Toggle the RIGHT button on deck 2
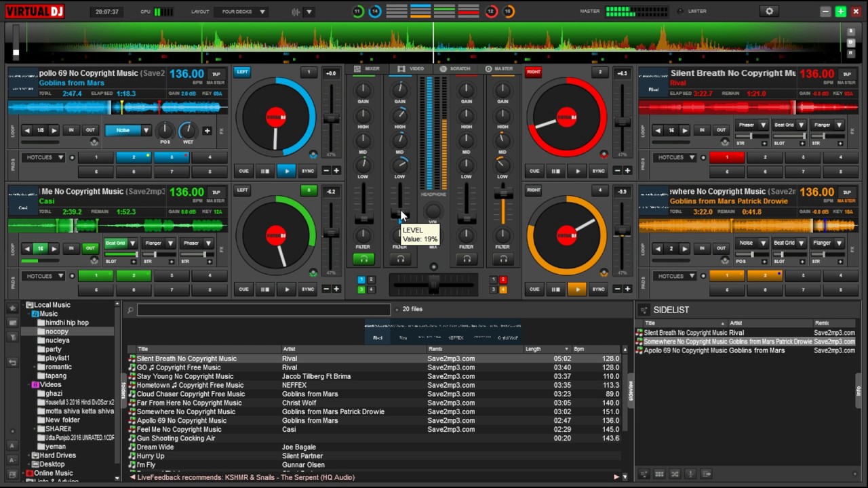This screenshot has width=868, height=488. tap(534, 72)
